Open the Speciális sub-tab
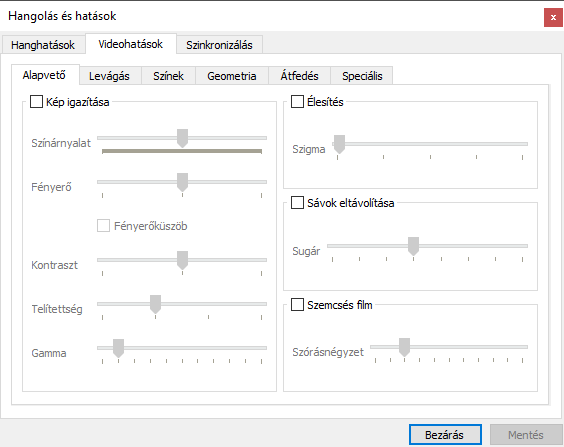 (x=362, y=76)
